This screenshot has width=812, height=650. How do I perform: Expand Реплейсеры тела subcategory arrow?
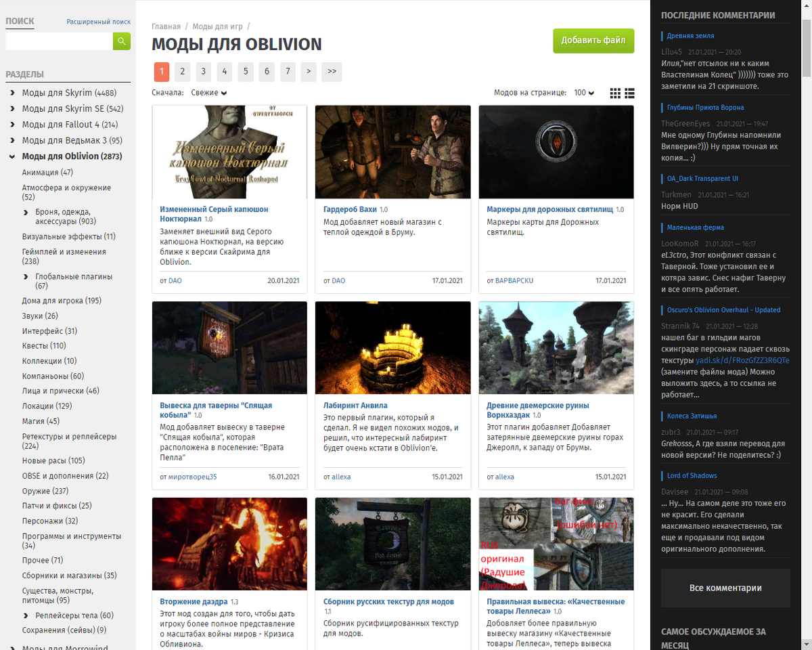(x=26, y=615)
